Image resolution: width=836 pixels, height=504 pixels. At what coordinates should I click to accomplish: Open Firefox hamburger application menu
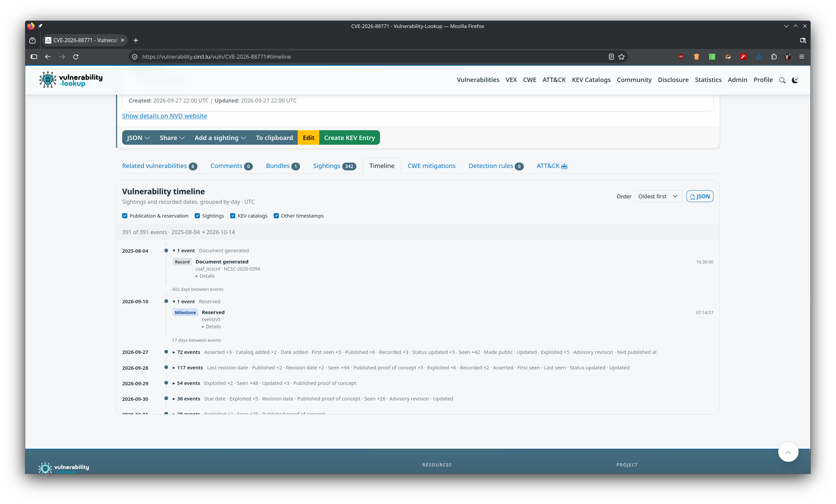coord(802,57)
